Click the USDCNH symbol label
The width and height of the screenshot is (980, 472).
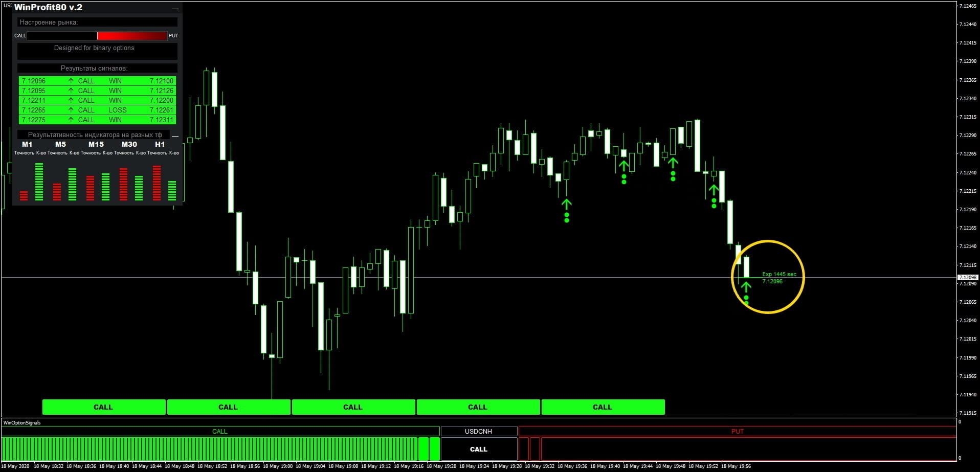(x=478, y=431)
